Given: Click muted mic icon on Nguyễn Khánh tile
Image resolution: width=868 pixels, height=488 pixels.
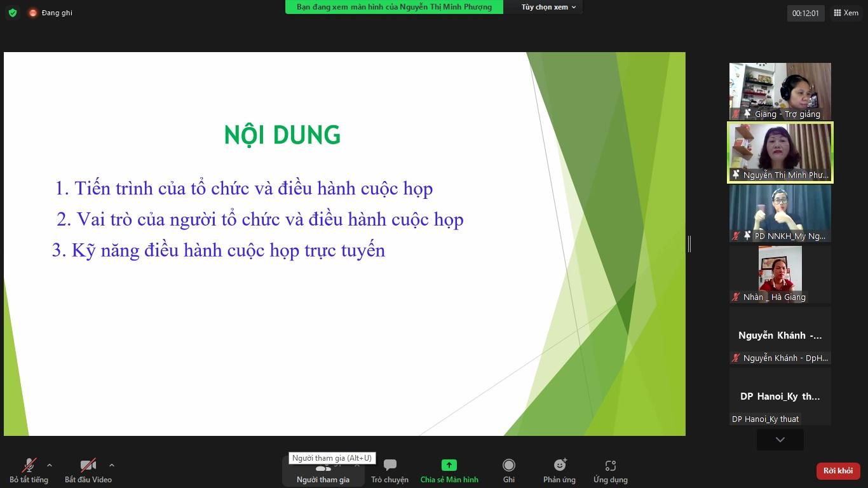Looking at the screenshot, I should [736, 358].
